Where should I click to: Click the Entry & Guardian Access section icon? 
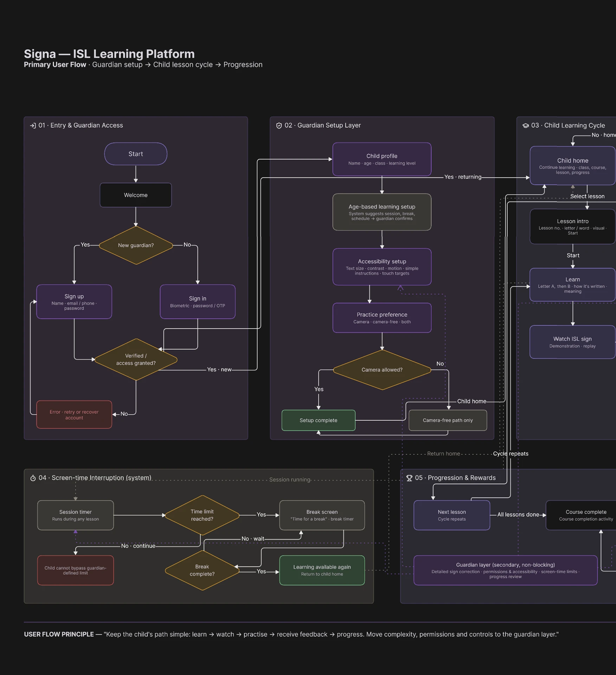click(33, 126)
